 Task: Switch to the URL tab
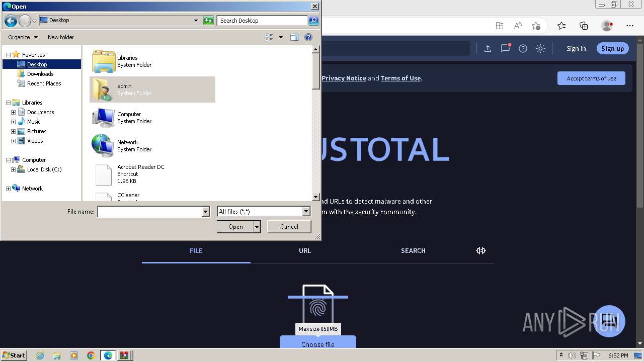[x=305, y=250]
